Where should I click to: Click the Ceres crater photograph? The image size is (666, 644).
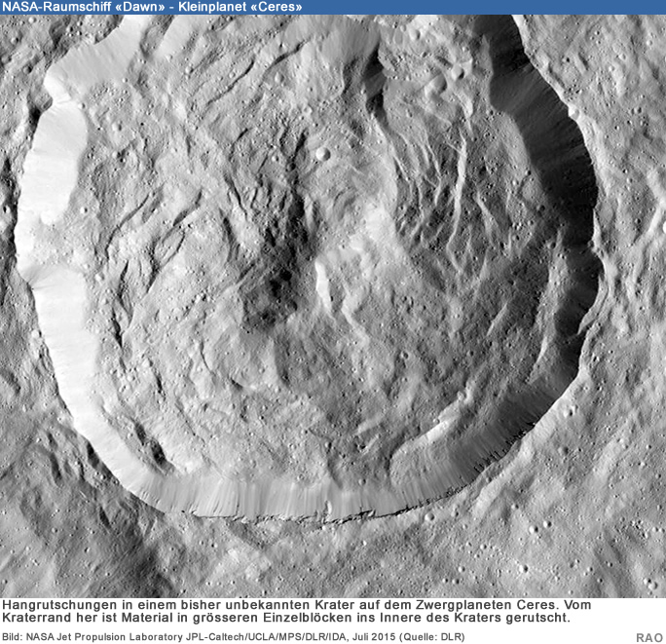coord(333,306)
